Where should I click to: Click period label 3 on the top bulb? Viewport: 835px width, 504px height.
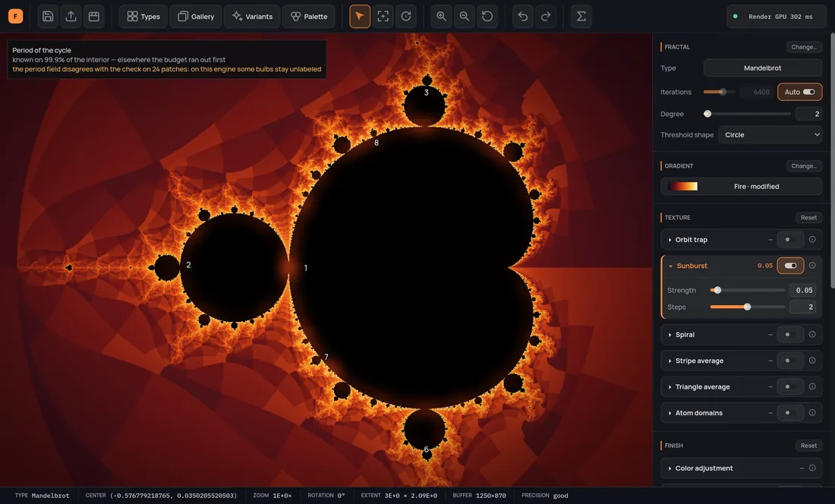426,93
